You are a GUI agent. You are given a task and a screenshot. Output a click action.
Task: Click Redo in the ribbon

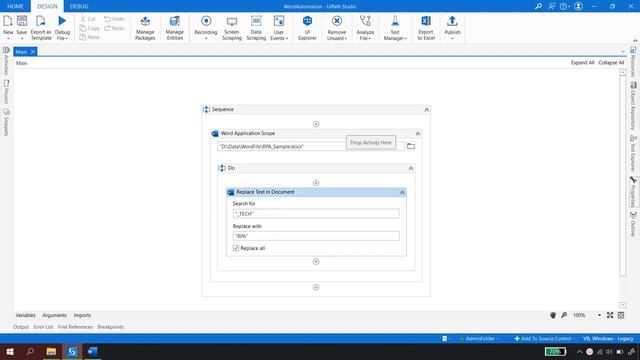pos(114,28)
